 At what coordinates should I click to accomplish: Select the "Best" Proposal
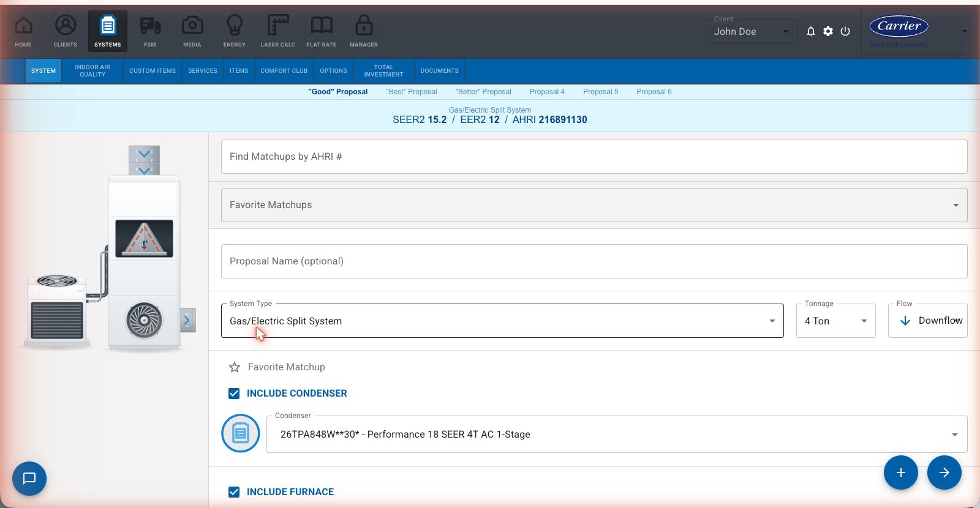pyautogui.click(x=412, y=92)
